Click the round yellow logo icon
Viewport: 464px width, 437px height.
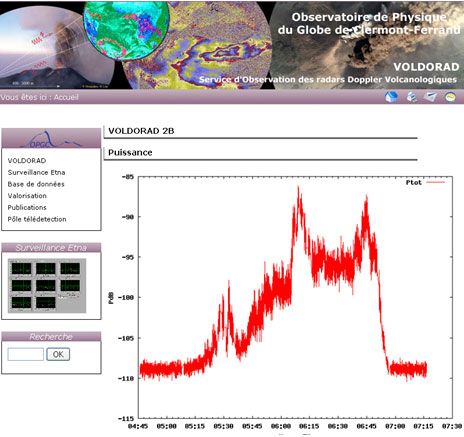click(450, 97)
